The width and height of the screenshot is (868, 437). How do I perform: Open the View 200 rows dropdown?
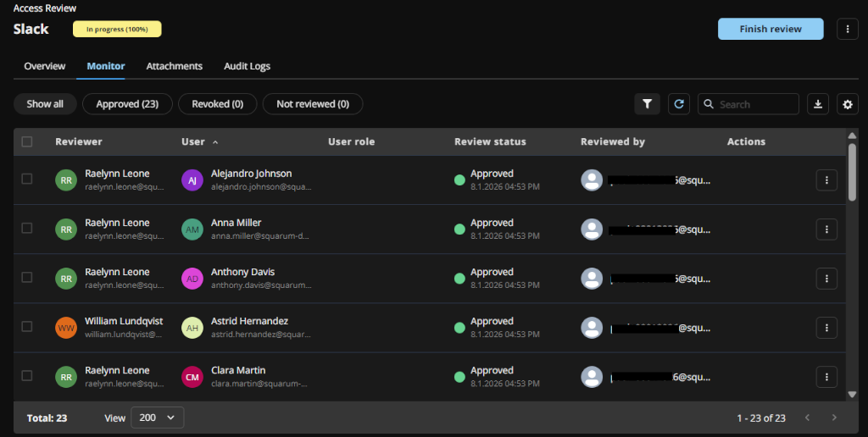(x=157, y=418)
